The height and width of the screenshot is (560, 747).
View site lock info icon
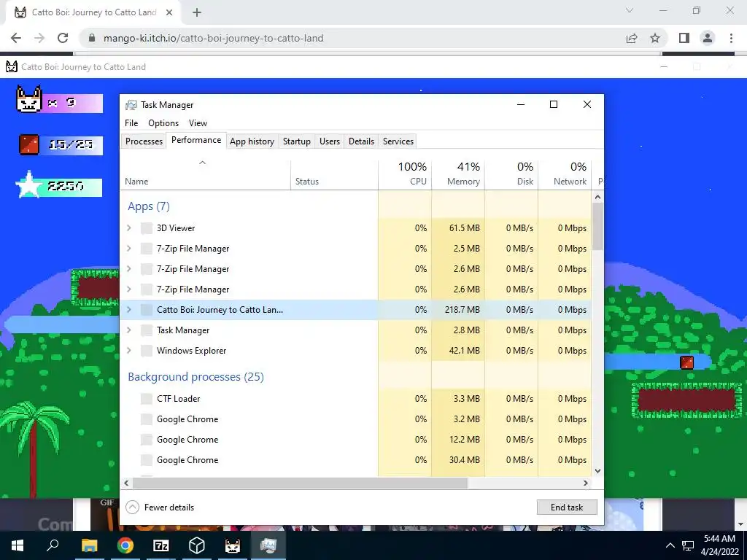[x=92, y=38]
